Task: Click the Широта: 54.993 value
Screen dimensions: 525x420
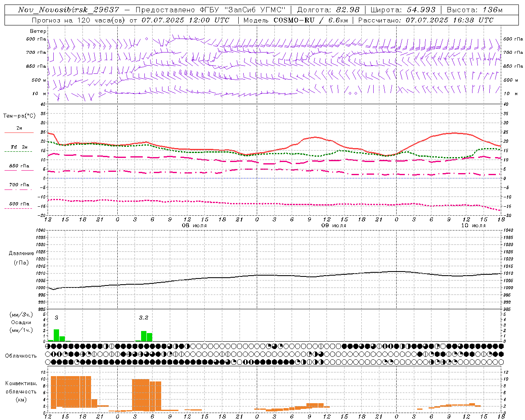Action: point(403,10)
